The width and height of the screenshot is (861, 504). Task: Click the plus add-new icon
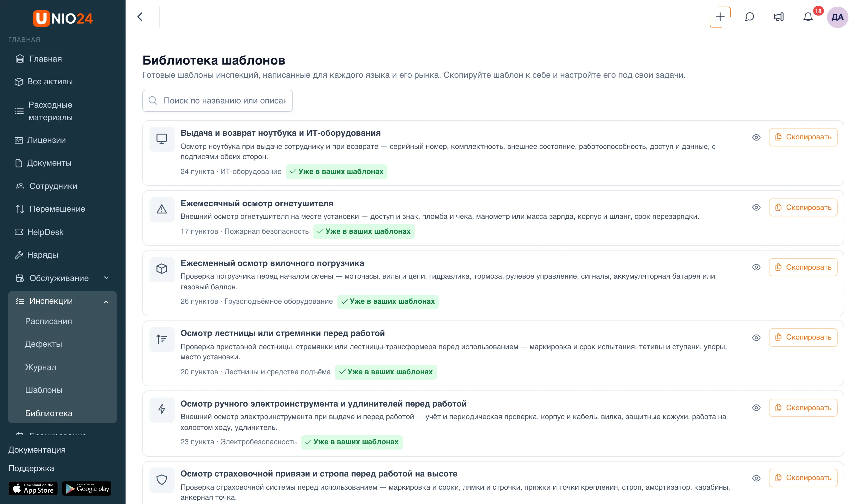(x=720, y=17)
